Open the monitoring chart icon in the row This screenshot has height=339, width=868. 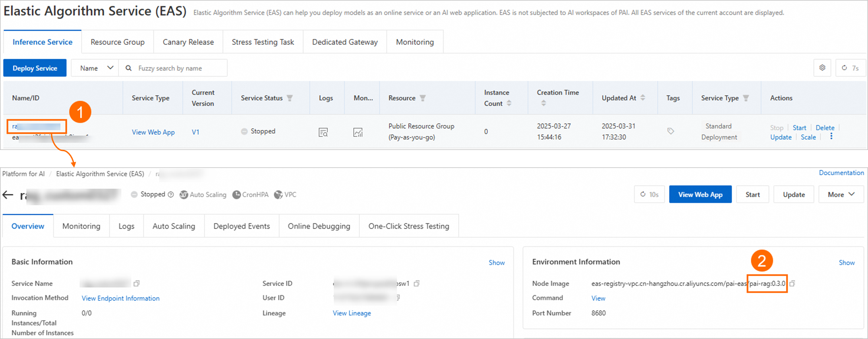coord(358,132)
